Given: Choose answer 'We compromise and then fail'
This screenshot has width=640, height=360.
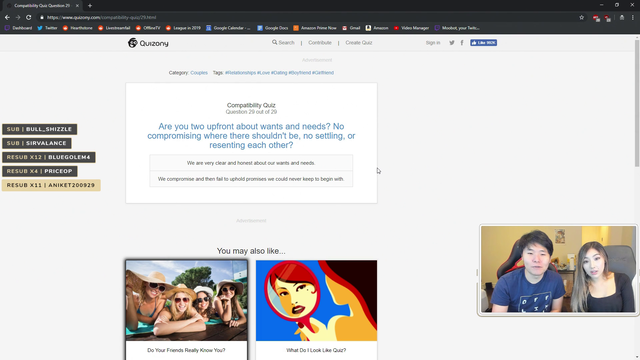Looking at the screenshot, I should pos(251,179).
